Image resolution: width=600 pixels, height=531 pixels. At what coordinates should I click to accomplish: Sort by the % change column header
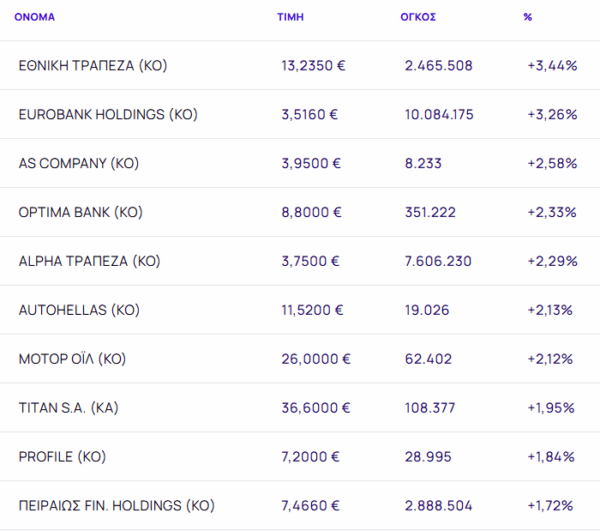click(x=527, y=18)
